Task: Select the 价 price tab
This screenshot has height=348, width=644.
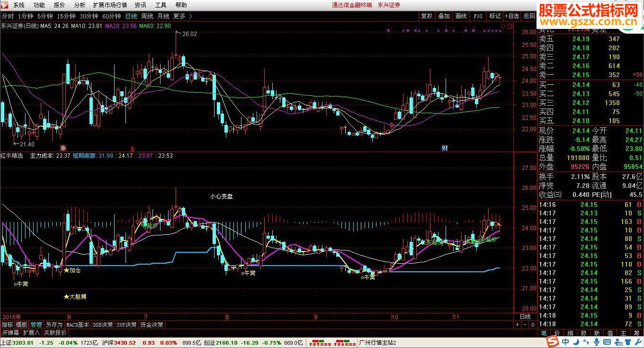Action: point(557,333)
